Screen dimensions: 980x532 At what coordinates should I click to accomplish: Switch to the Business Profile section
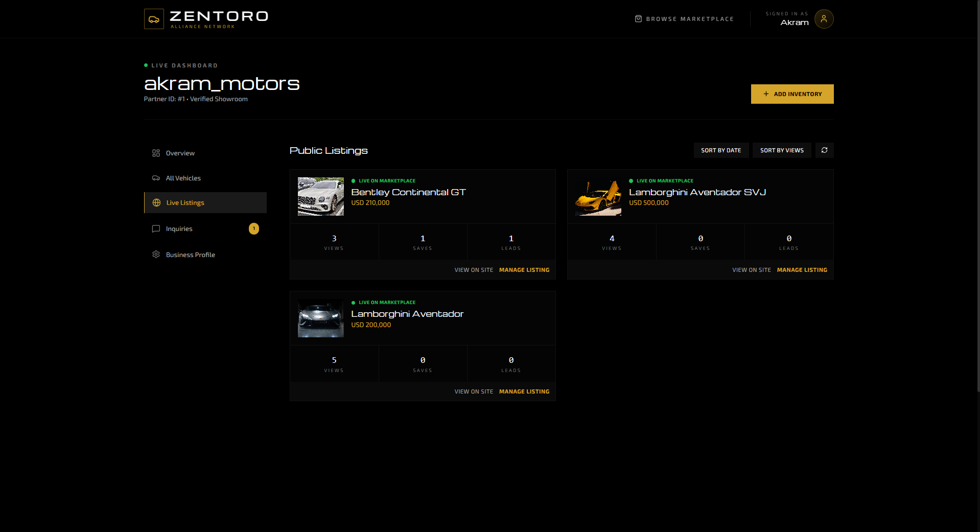click(x=190, y=255)
